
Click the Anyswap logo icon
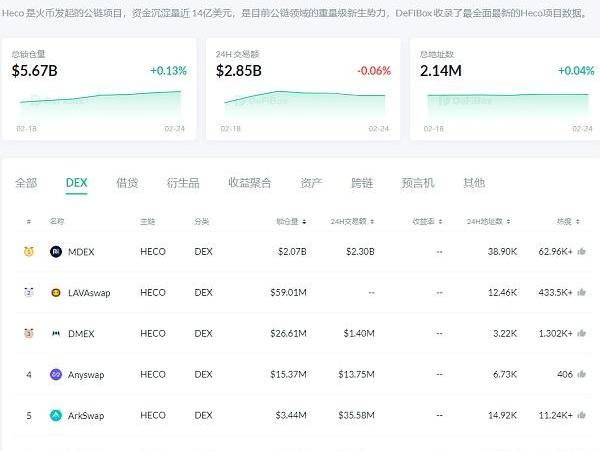(56, 375)
